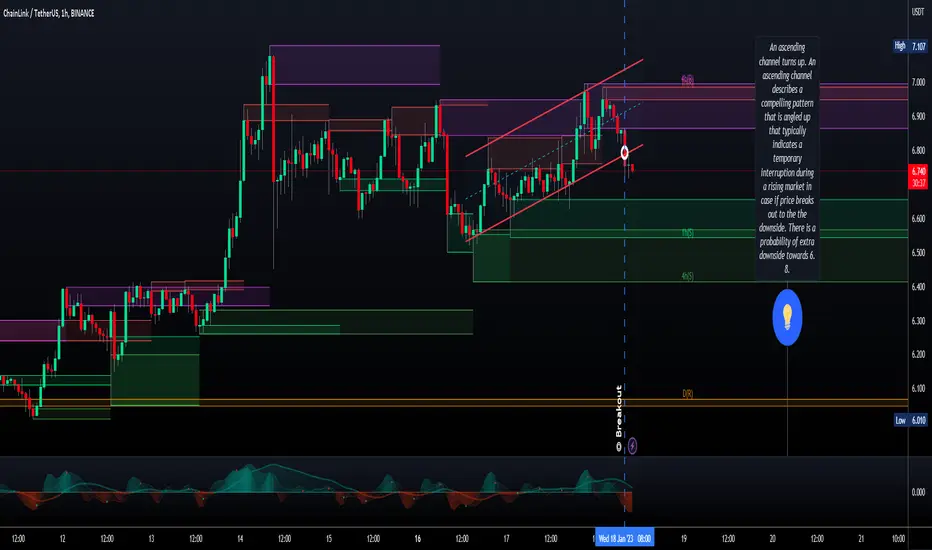
Task: Click the 19 date label on time axis
Action: pyautogui.click(x=684, y=539)
